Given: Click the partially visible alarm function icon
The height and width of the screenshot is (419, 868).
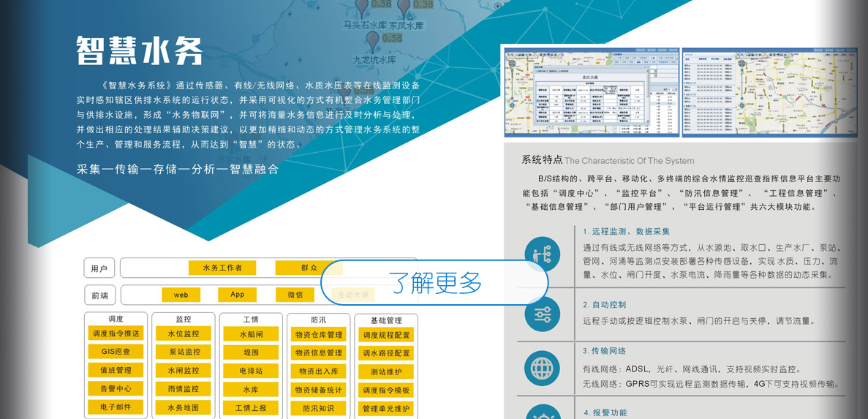Looking at the screenshot, I should point(542,412).
